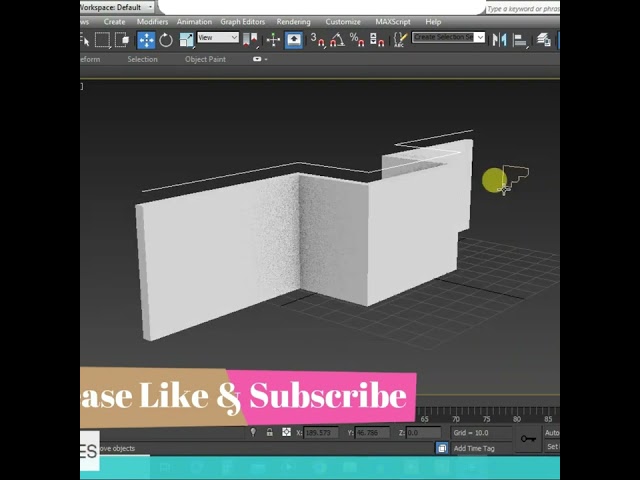Image resolution: width=640 pixels, height=480 pixels.
Task: Toggle 3D Snaps on the toolbar
Action: 318,40
